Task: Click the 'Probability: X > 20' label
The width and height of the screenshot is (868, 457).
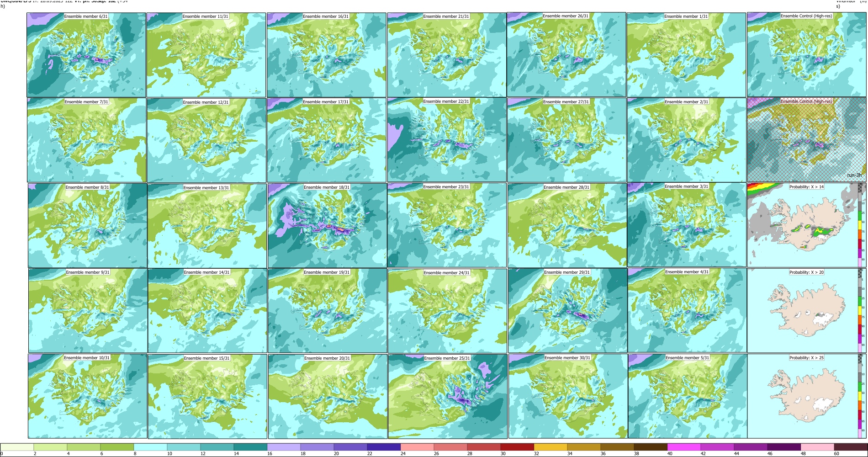Action: (807, 272)
